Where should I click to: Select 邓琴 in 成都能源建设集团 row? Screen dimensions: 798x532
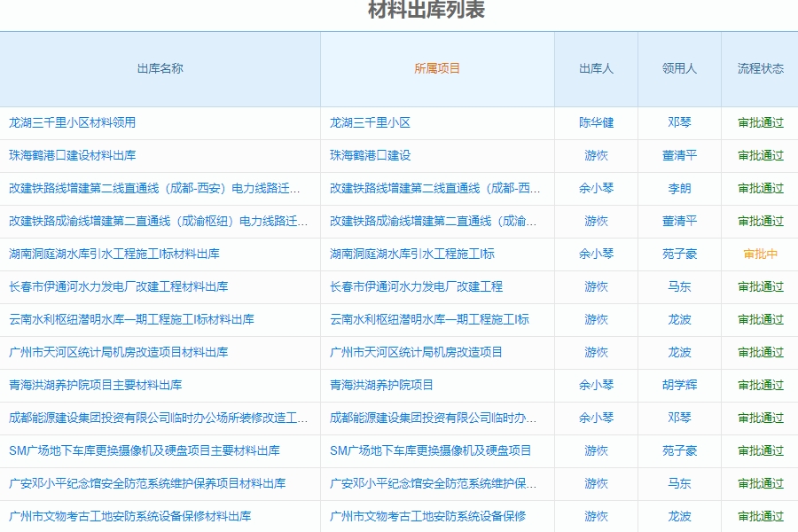point(679,418)
